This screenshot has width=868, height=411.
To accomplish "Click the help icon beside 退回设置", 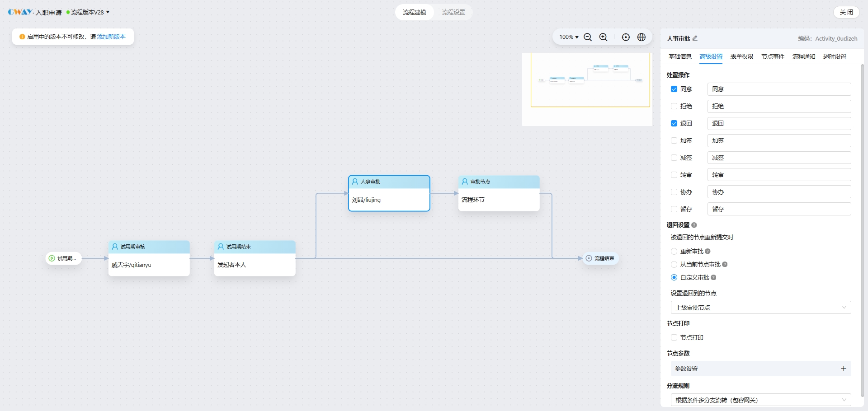I will (694, 225).
